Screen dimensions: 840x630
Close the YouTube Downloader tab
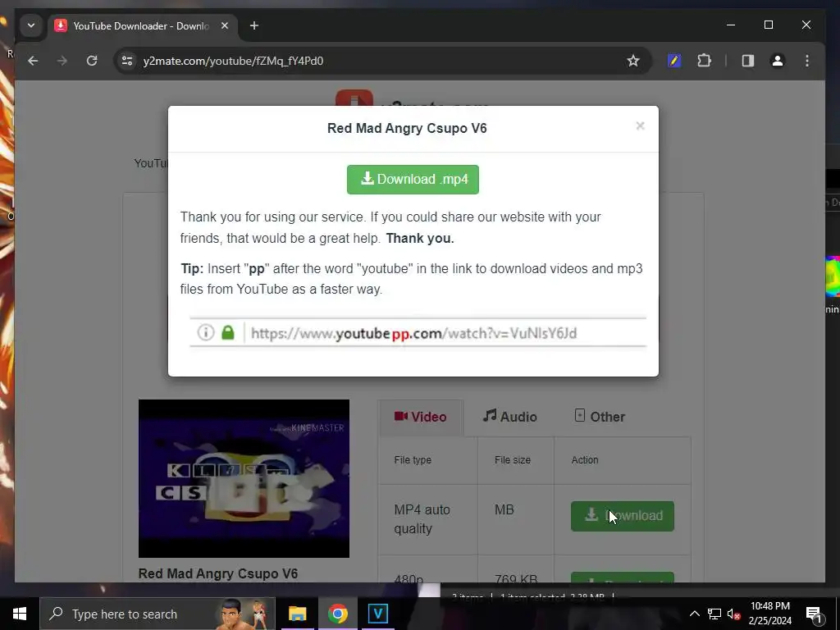[225, 25]
